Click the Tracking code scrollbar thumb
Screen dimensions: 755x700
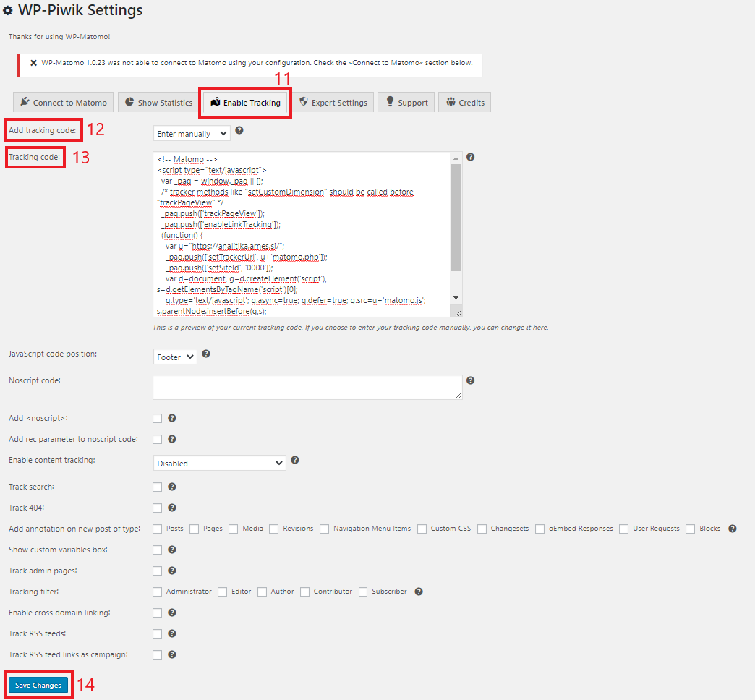pyautogui.click(x=456, y=218)
